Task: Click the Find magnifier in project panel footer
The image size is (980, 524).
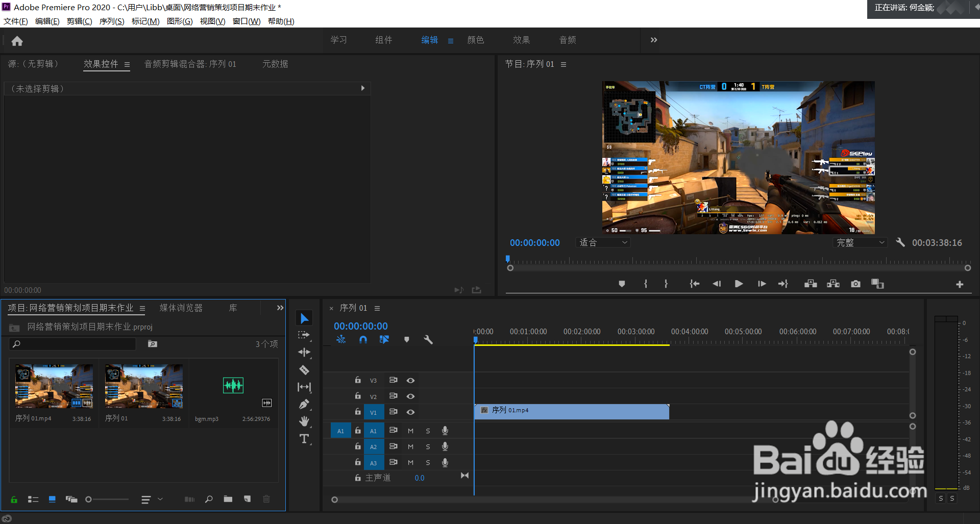Action: click(x=209, y=499)
